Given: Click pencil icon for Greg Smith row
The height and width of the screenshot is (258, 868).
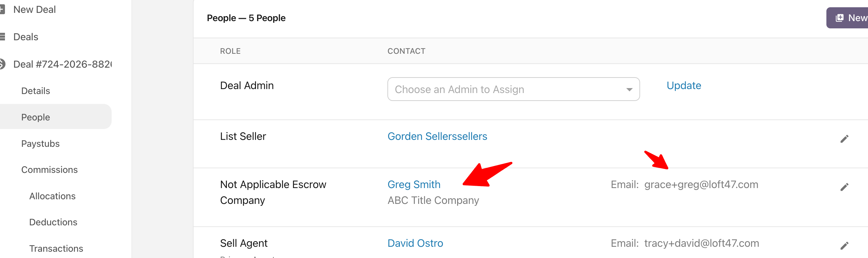Looking at the screenshot, I should coord(844,187).
